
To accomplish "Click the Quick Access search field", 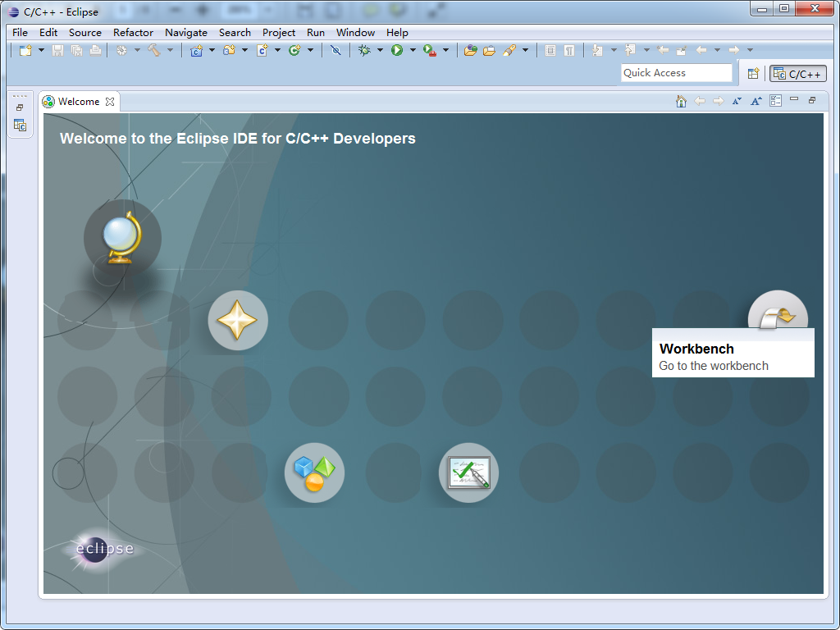I will point(676,73).
